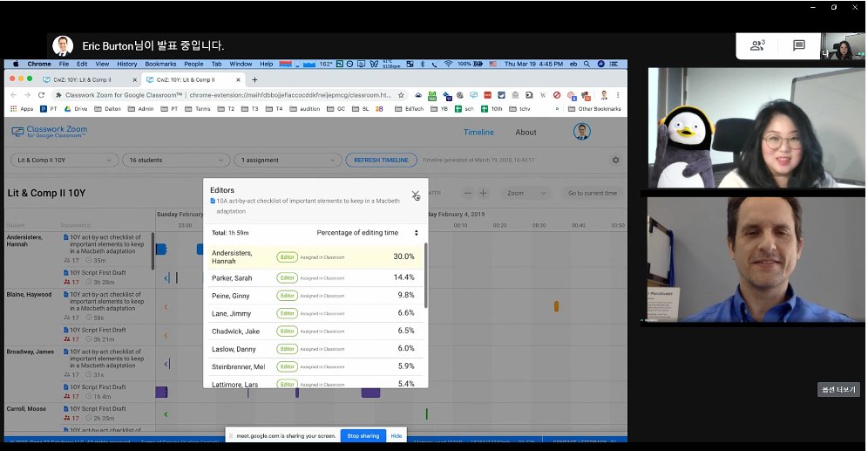
Task: Open the Window menu
Action: point(241,64)
